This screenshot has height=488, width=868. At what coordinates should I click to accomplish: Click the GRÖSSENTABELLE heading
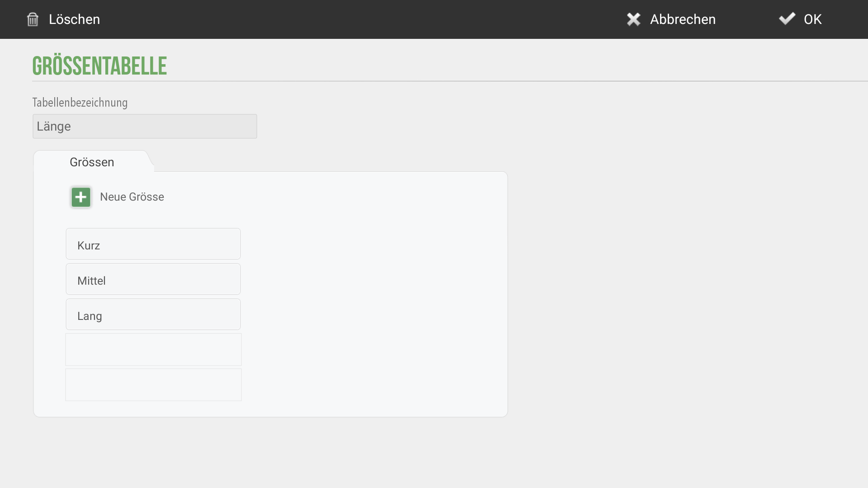tap(99, 66)
